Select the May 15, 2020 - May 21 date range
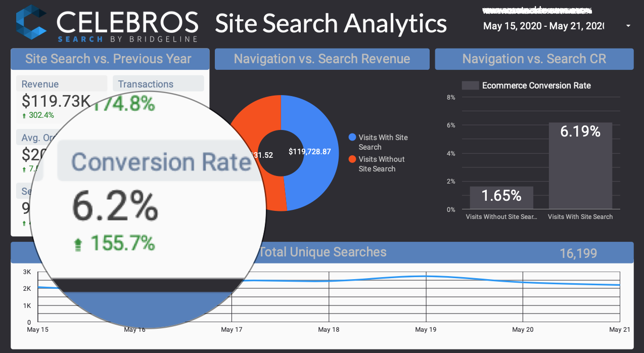 coord(543,26)
